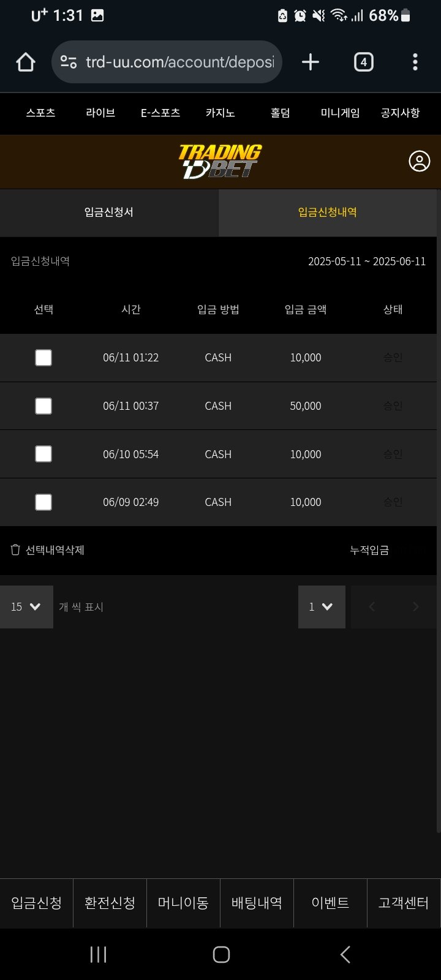Screen dimensions: 441x980
Task: Tap the Android back navigation button
Action: [x=345, y=954]
